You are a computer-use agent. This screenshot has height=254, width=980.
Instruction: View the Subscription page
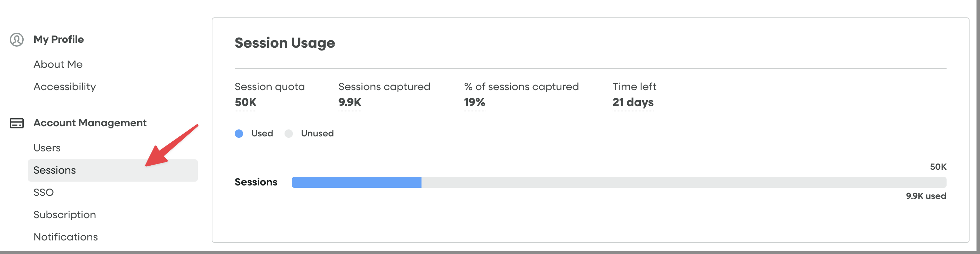click(x=65, y=214)
